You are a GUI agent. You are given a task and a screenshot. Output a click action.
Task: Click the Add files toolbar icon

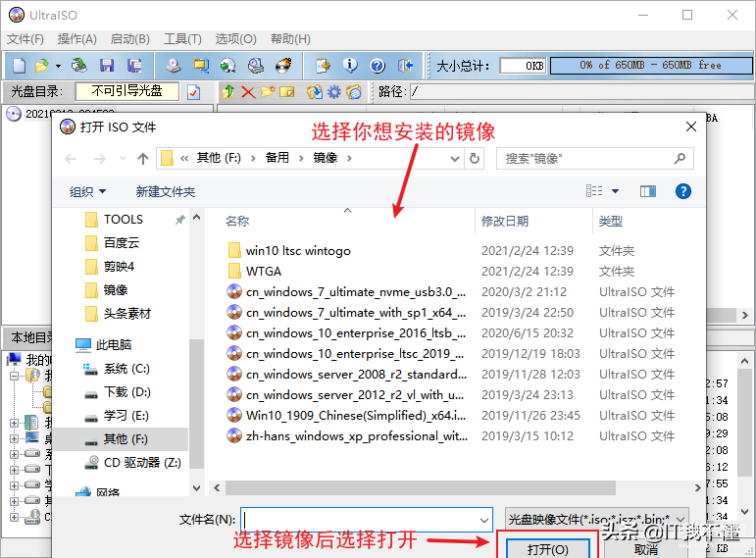323,65
